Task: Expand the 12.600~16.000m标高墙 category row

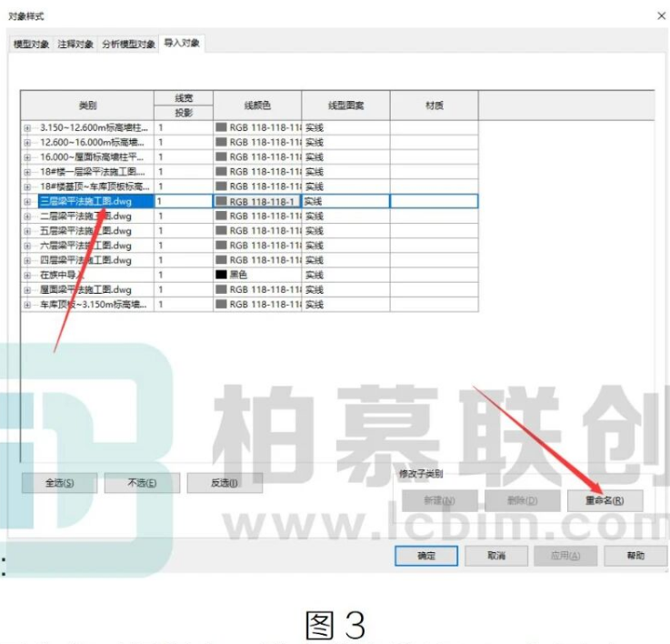Action: tap(27, 143)
